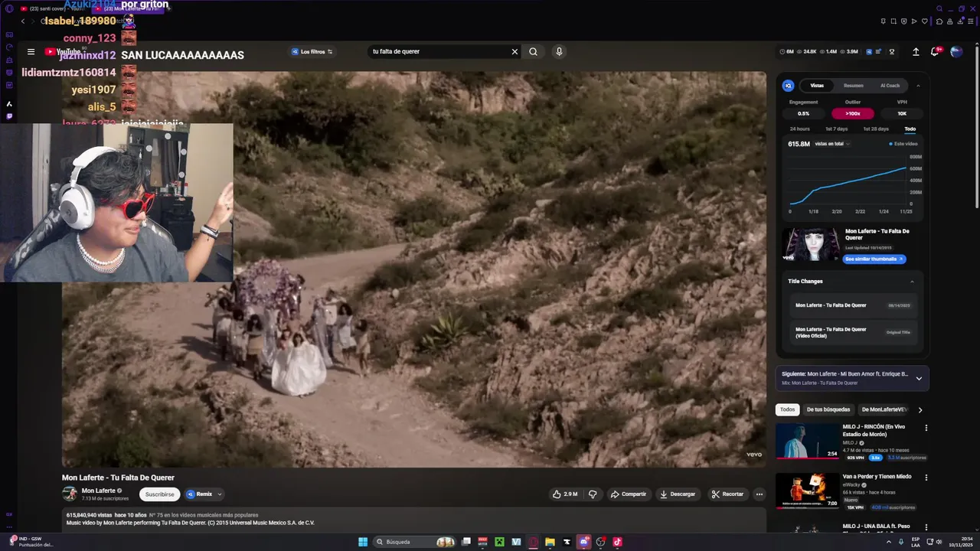Open options for the MILO J - RINCÓN video
This screenshot has height=551, width=980.
(926, 428)
